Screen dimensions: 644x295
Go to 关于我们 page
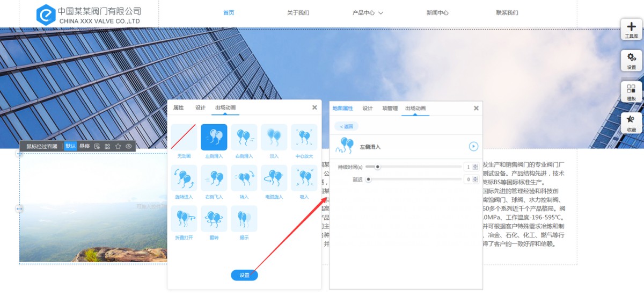[298, 13]
